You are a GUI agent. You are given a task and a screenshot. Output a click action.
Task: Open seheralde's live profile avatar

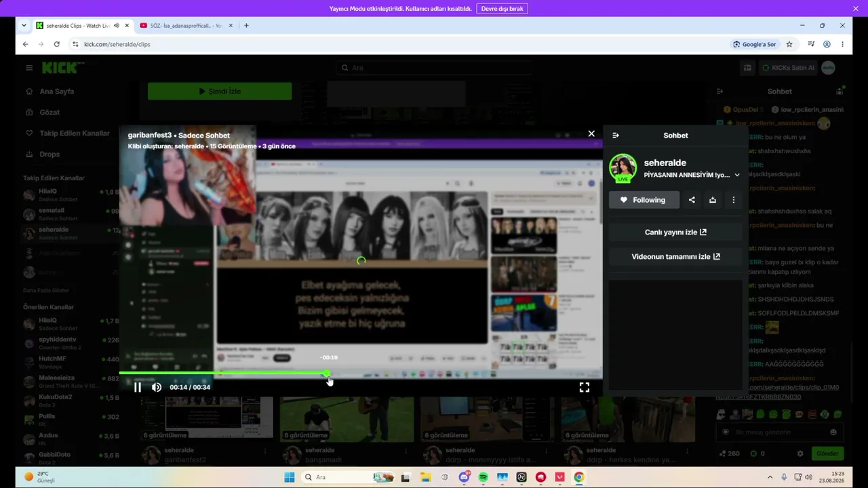tap(623, 168)
